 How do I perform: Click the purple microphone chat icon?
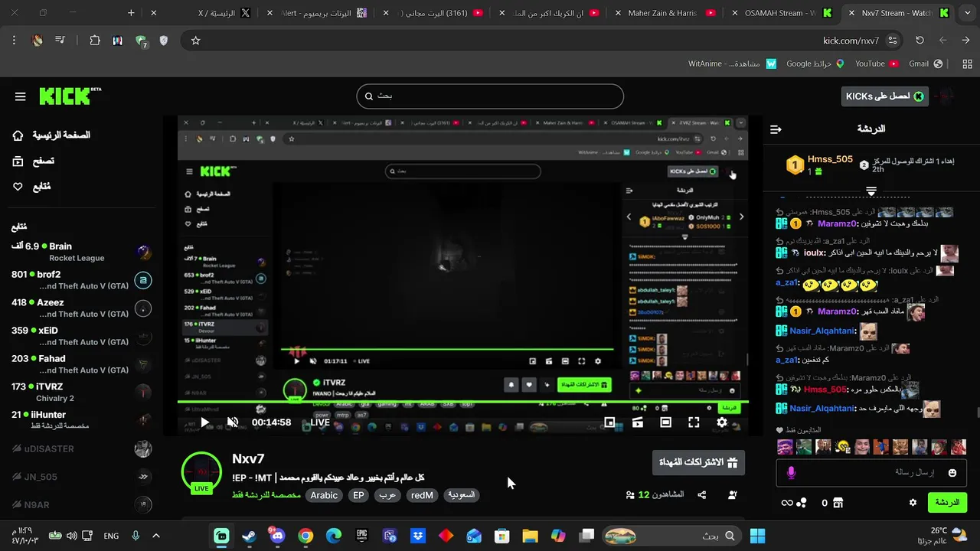(791, 473)
